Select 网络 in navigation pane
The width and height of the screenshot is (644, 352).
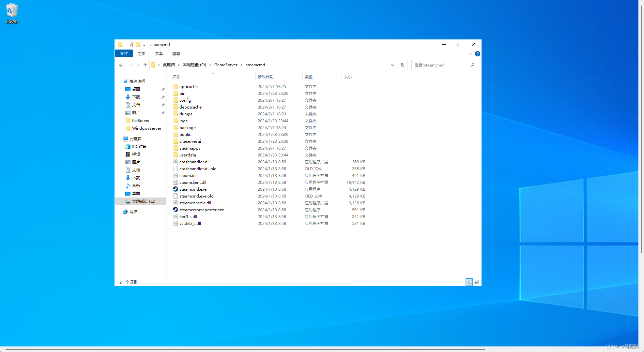pos(133,212)
